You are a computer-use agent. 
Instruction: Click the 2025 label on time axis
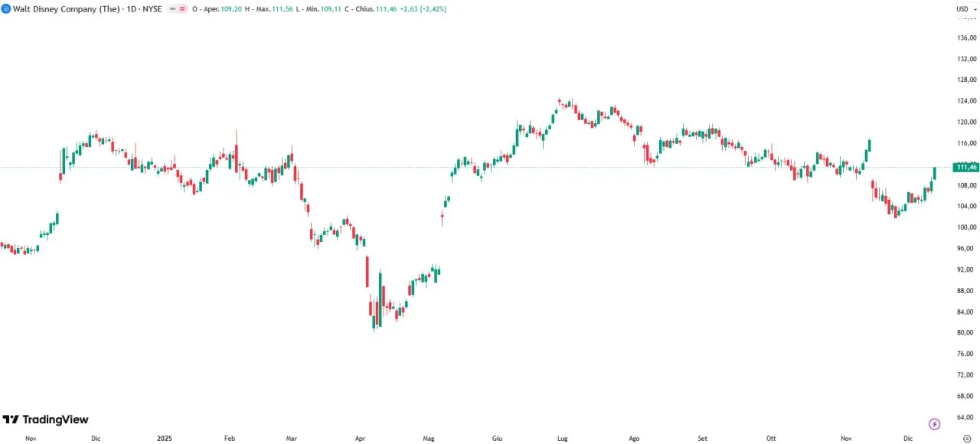click(164, 438)
